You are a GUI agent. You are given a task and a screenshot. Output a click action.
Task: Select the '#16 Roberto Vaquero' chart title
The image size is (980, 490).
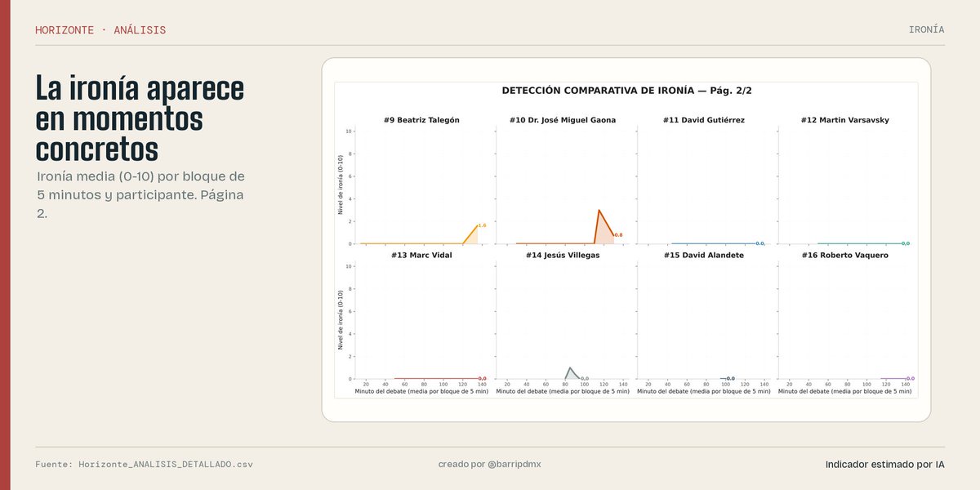pyautogui.click(x=845, y=256)
